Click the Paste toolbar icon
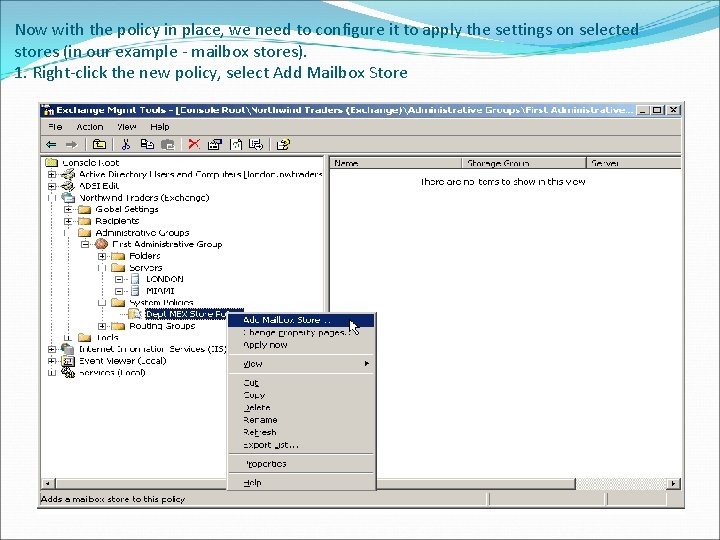The image size is (720, 540). (x=168, y=145)
